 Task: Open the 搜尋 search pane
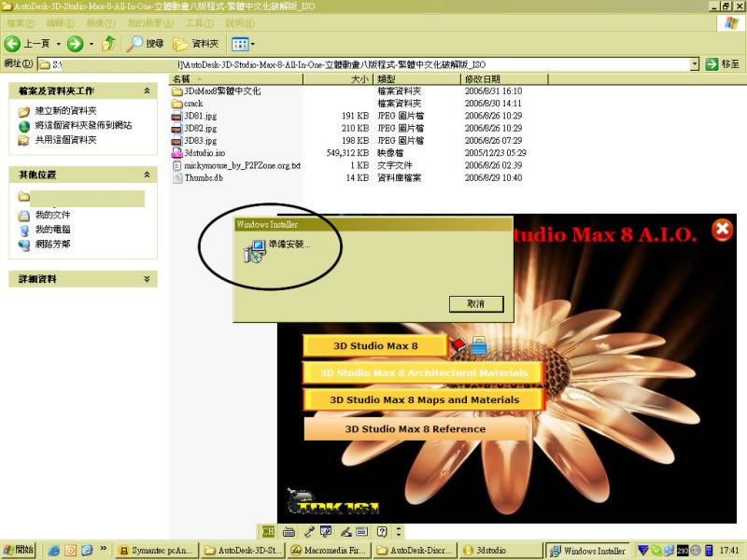146,44
